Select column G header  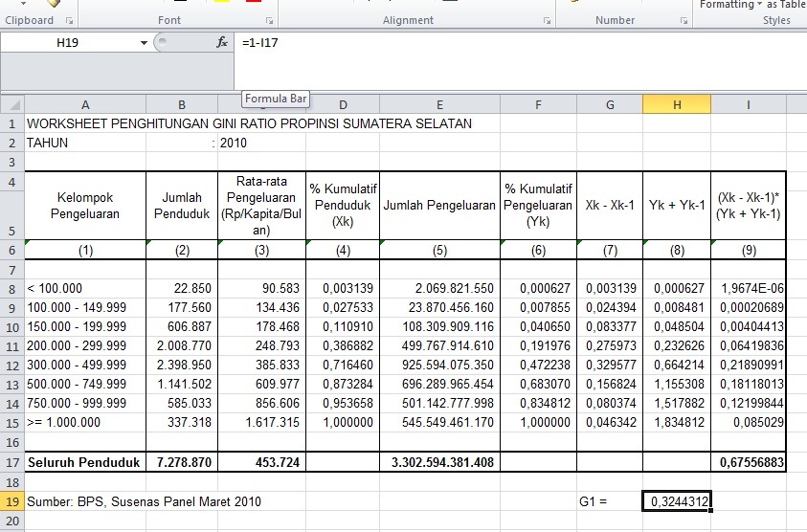tap(610, 104)
